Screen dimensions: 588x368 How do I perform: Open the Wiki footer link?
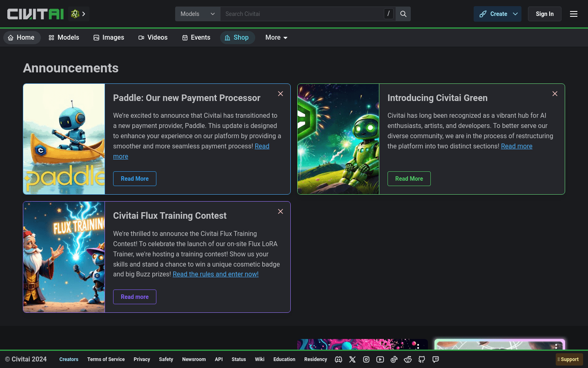click(x=260, y=359)
